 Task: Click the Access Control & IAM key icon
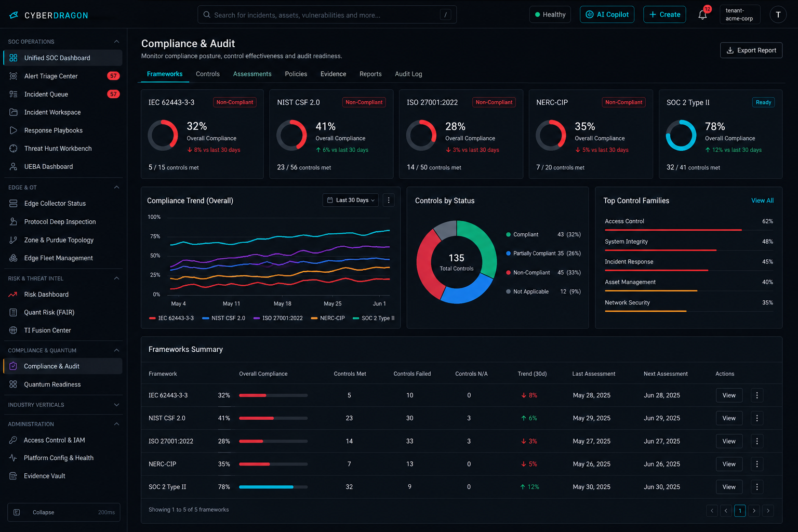[14, 440]
